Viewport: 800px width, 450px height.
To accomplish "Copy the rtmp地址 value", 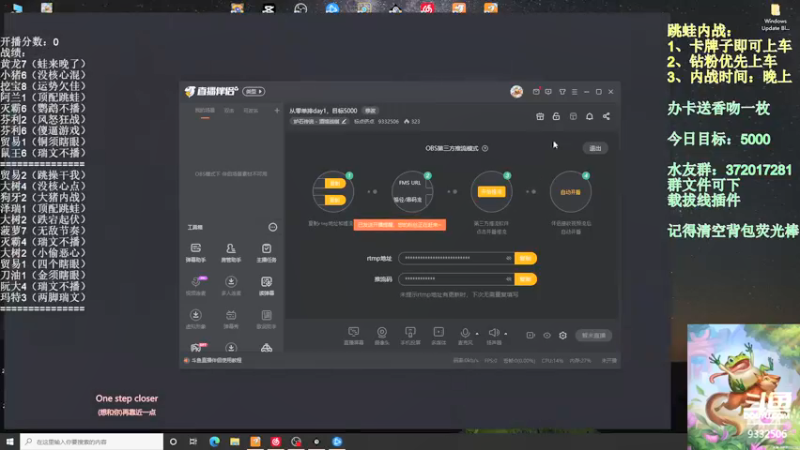I will (x=526, y=258).
